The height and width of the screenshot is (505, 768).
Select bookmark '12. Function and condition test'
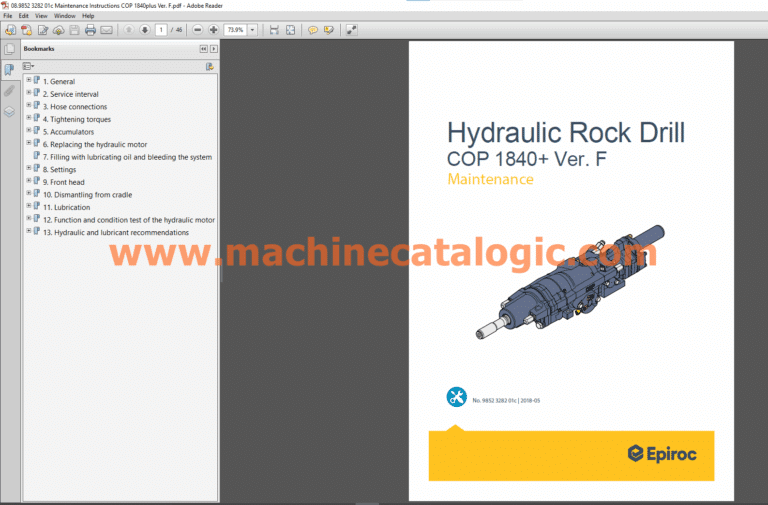pyautogui.click(x=129, y=220)
